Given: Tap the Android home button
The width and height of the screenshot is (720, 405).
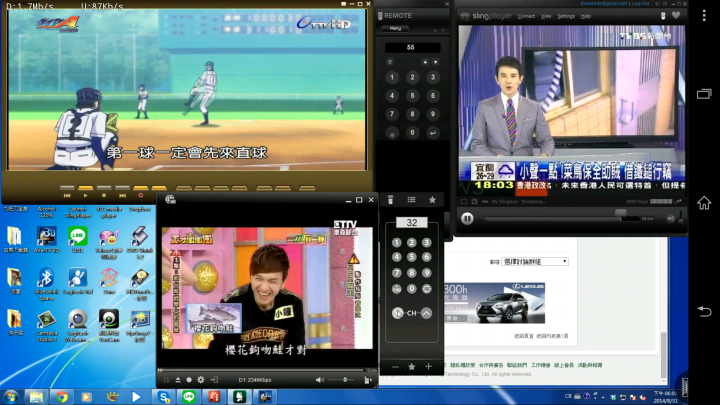Looking at the screenshot, I should tap(704, 202).
